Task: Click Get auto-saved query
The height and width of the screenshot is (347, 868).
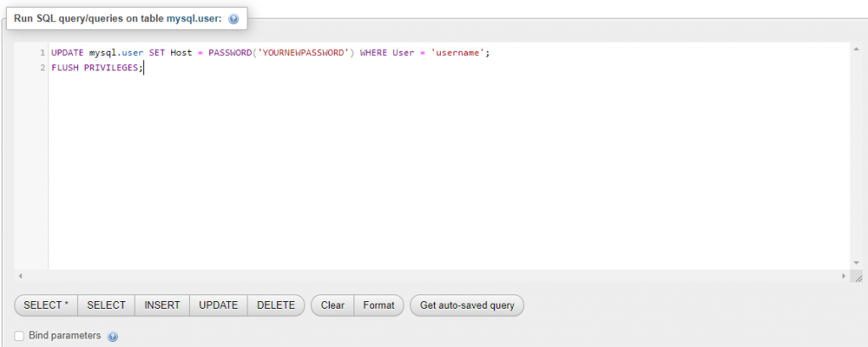Action: tap(467, 305)
